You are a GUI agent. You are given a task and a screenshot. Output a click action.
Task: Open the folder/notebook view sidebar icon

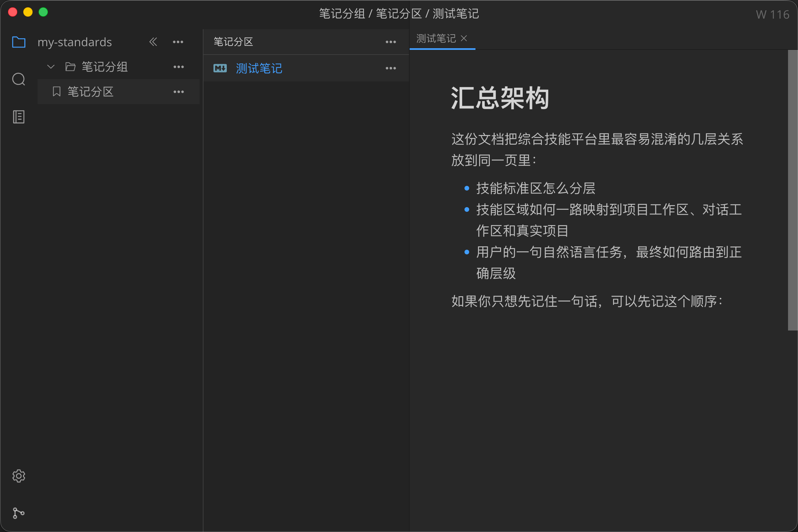[x=19, y=42]
